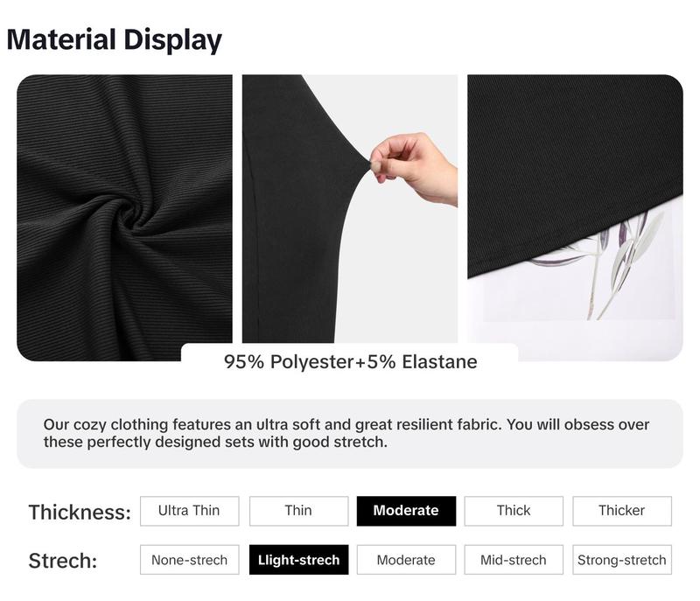Click the cozy clothing description text
The height and width of the screenshot is (601, 700).
[346, 433]
